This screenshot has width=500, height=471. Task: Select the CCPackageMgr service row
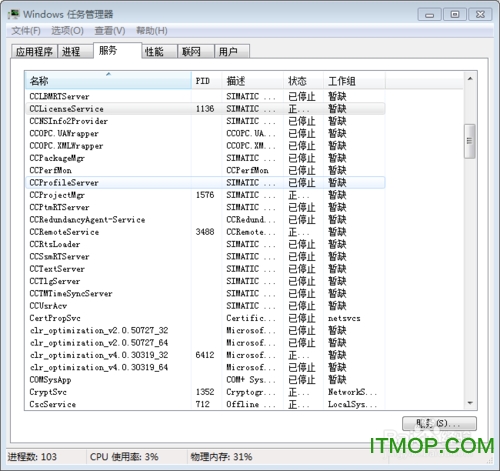[x=205, y=158]
